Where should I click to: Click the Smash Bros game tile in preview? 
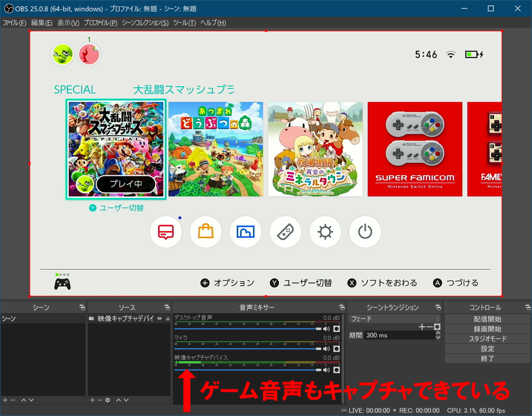[x=116, y=149]
